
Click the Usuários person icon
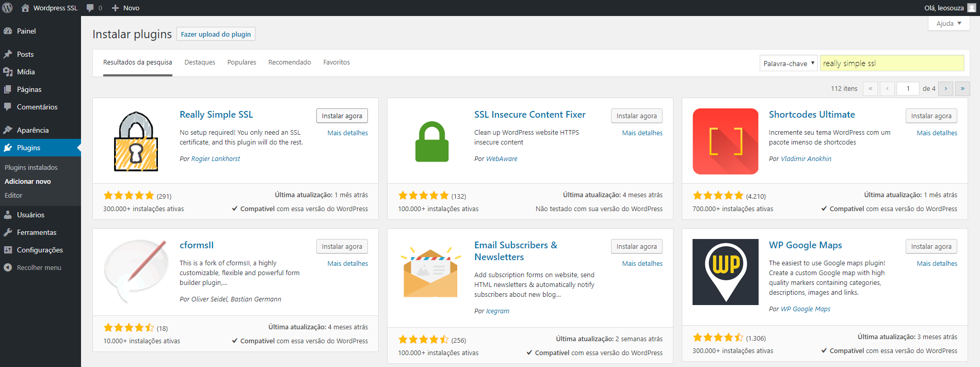point(8,215)
